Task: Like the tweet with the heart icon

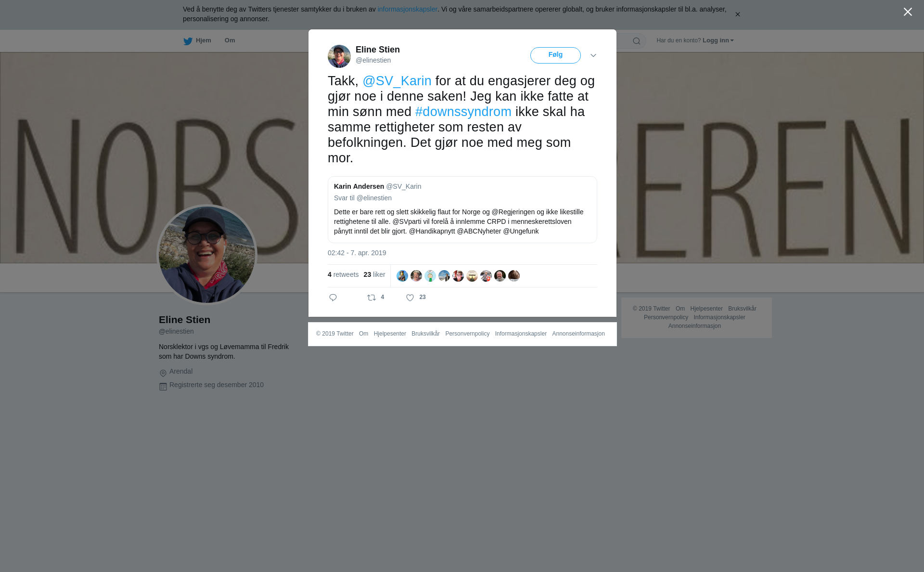Action: pos(410,298)
